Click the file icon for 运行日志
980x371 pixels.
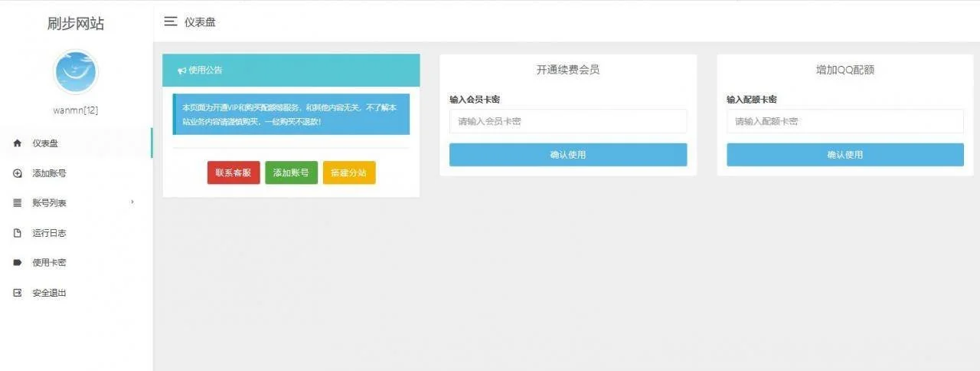click(x=18, y=233)
